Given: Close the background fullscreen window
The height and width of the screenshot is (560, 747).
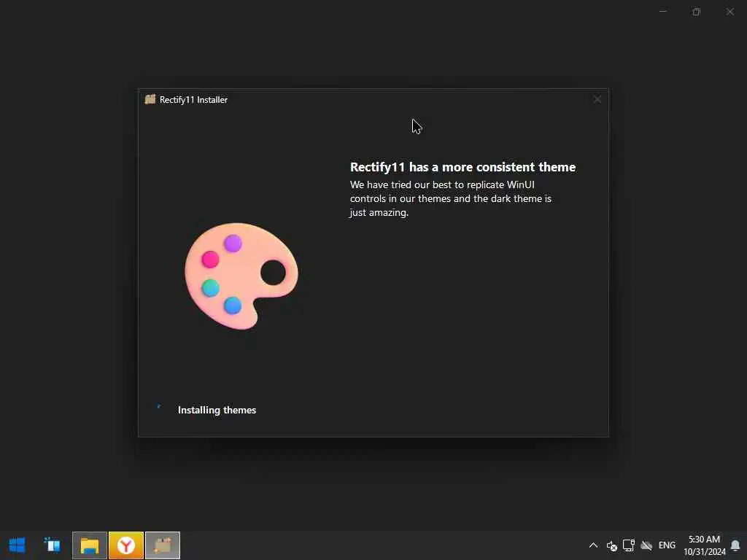Looking at the screenshot, I should click(x=730, y=12).
